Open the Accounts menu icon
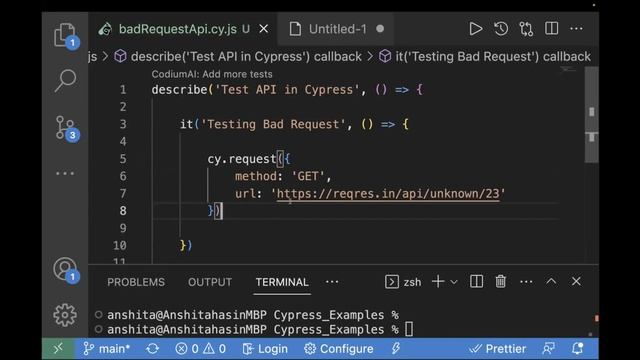The height and width of the screenshot is (360, 640). [65, 269]
